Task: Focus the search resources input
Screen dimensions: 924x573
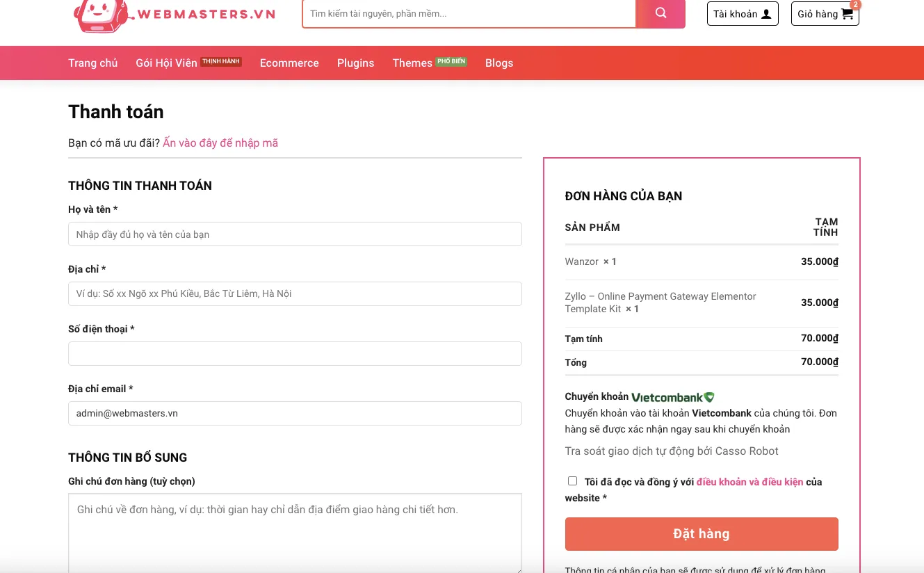Action: coord(469,14)
